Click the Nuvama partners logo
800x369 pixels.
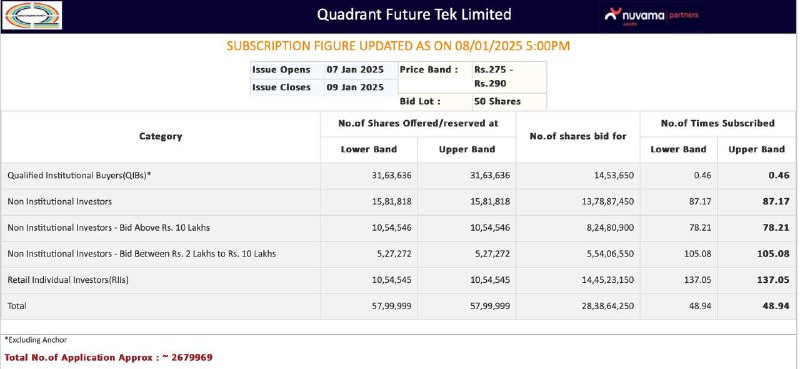(x=651, y=16)
